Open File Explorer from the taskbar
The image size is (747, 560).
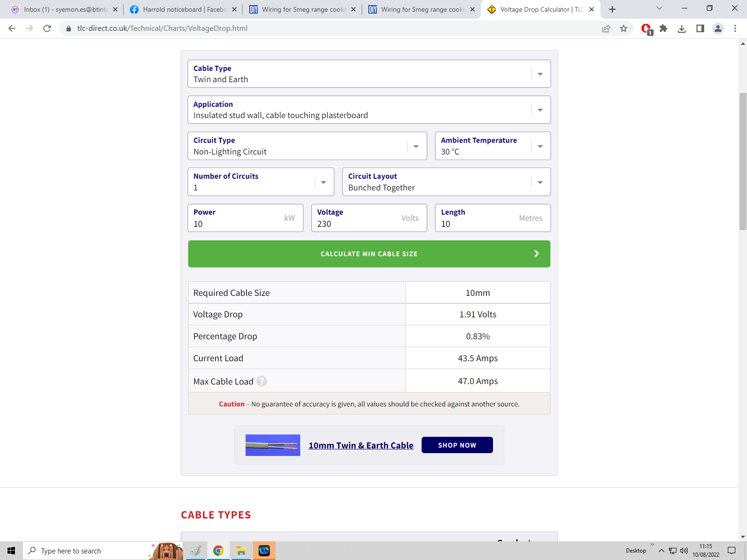tap(241, 551)
